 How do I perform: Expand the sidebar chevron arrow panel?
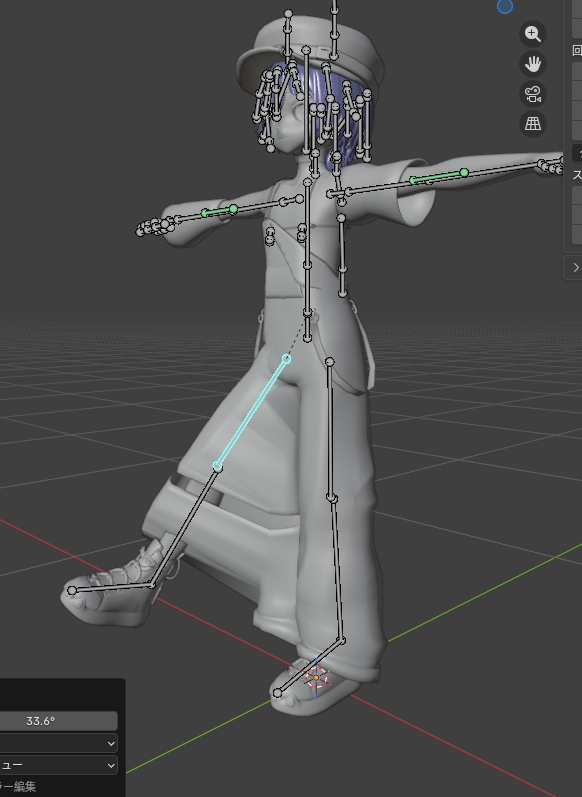tap(575, 267)
